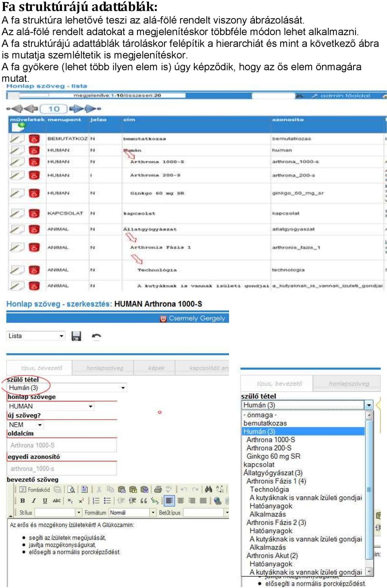Cut selection with the scissors icon
This screenshot has width=387, height=588.
coord(99,489)
